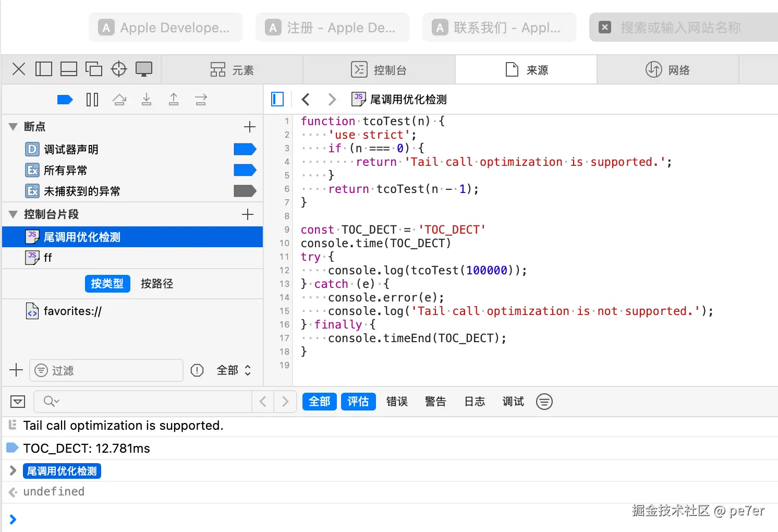778x532 pixels.
Task: Step over icon in debugger toolbar
Action: [x=119, y=100]
